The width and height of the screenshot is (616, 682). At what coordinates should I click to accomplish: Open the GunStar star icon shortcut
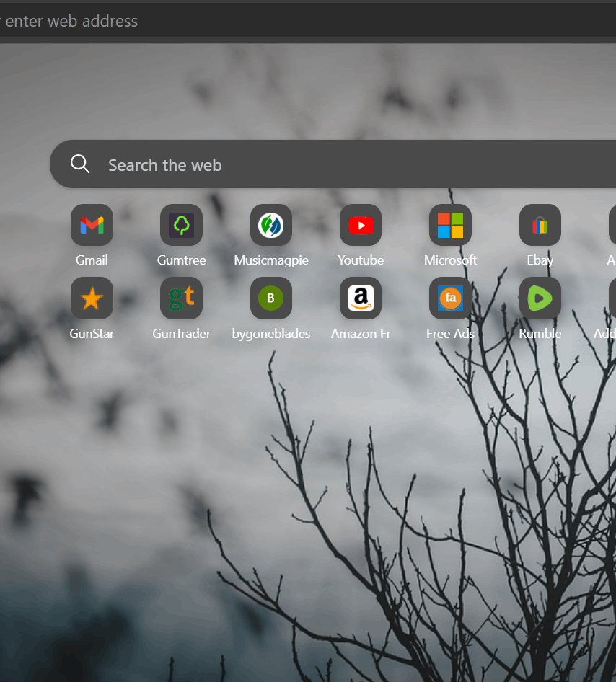[x=92, y=298]
